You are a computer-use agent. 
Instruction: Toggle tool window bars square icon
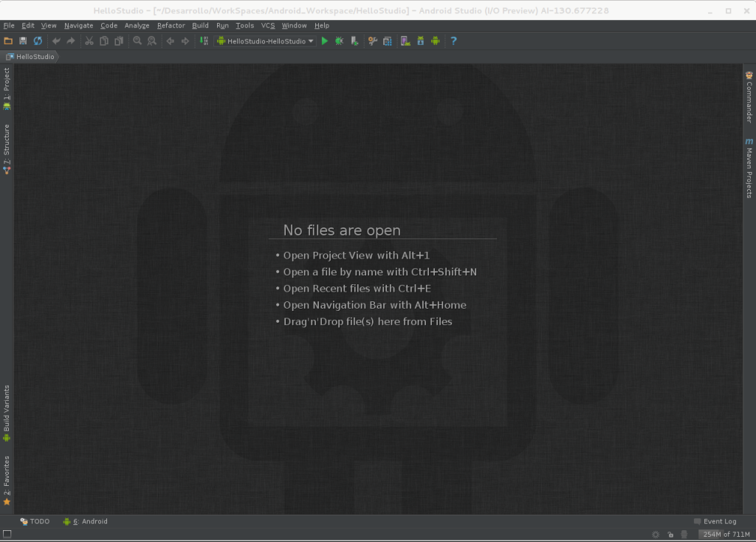(7, 534)
